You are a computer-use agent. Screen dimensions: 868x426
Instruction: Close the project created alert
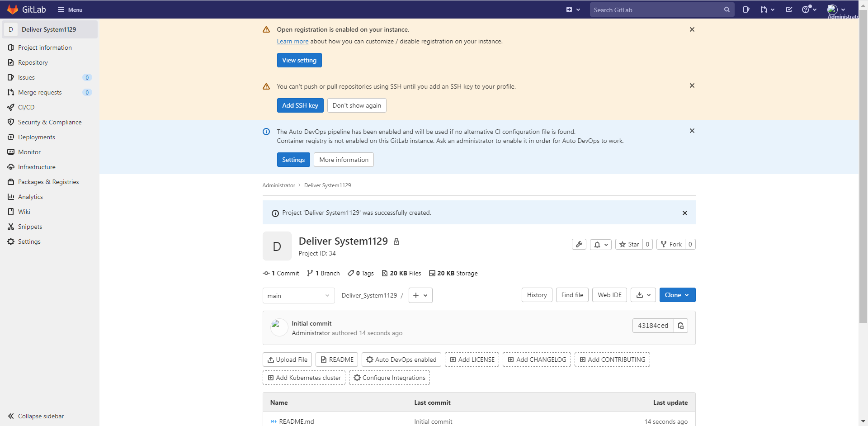pos(684,213)
